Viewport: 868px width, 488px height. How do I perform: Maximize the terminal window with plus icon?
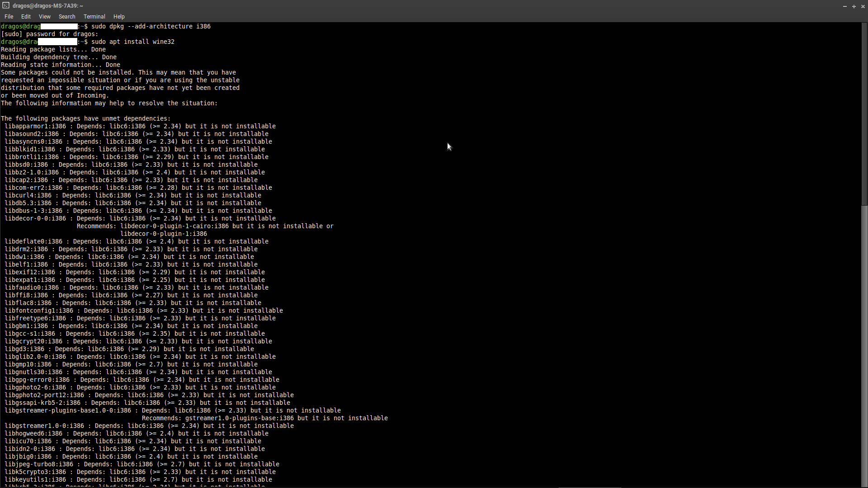coord(854,6)
